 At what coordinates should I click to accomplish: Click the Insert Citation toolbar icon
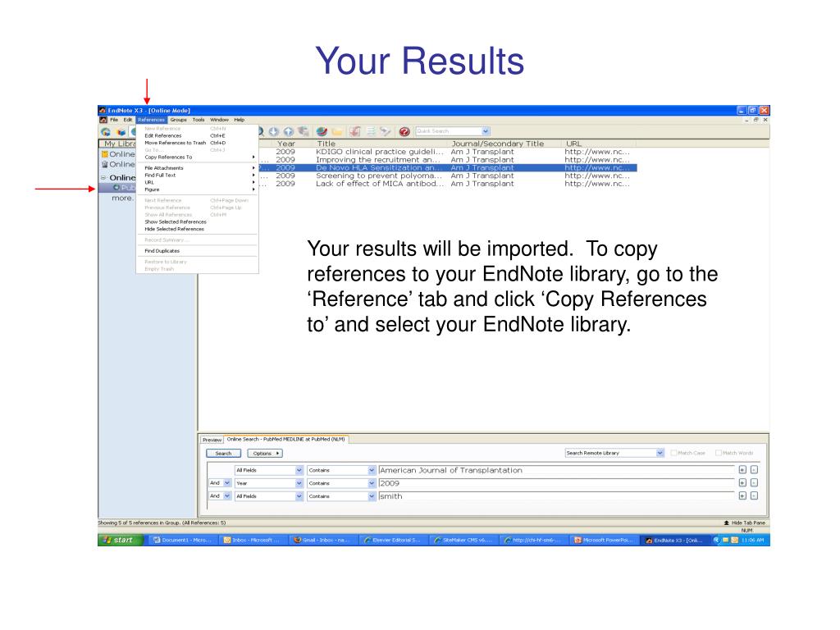click(x=354, y=131)
